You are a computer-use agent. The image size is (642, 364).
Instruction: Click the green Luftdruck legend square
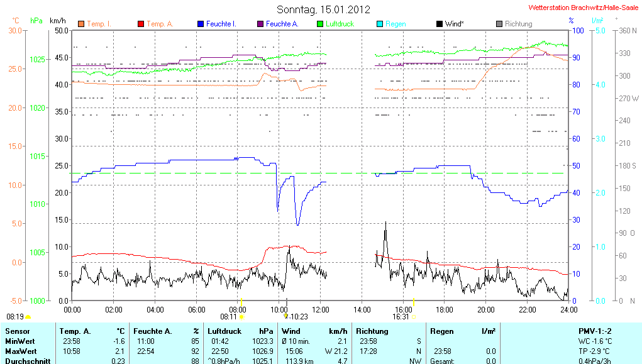[320, 24]
